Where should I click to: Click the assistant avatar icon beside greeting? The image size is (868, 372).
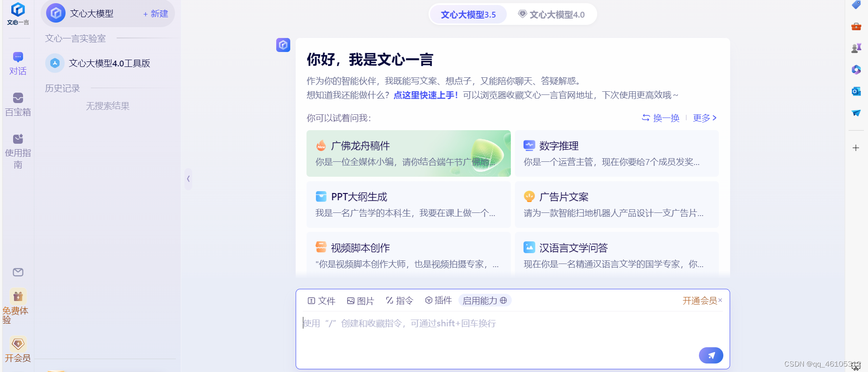pos(283,45)
